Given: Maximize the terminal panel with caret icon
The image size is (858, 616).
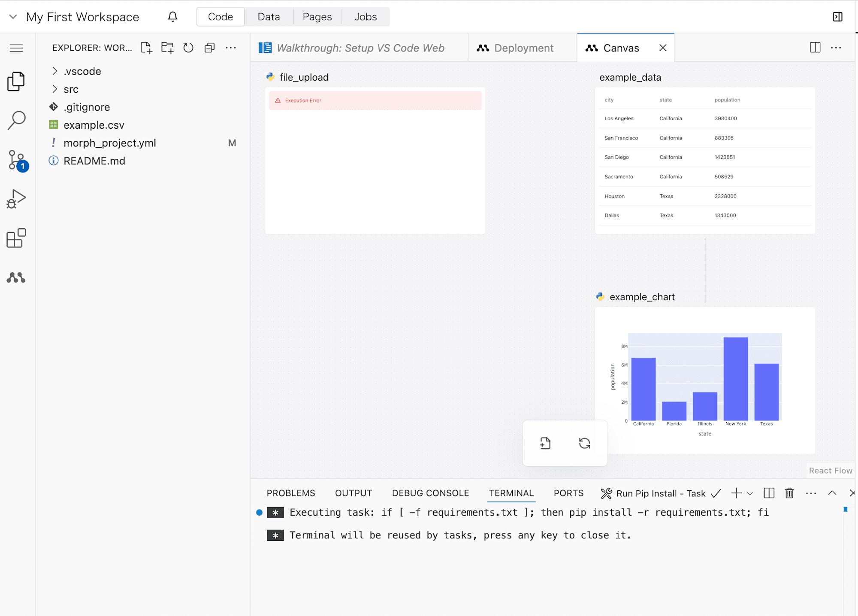Looking at the screenshot, I should pyautogui.click(x=832, y=493).
